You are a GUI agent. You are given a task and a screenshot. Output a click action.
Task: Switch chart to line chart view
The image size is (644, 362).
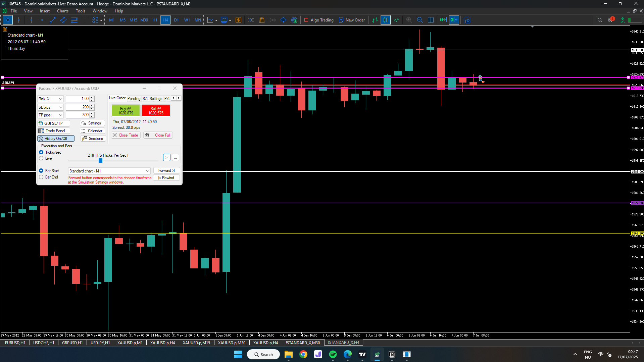[x=396, y=20]
